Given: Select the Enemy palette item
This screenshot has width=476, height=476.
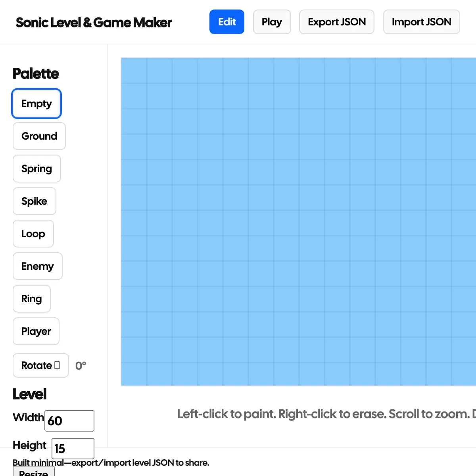Looking at the screenshot, I should (38, 266).
